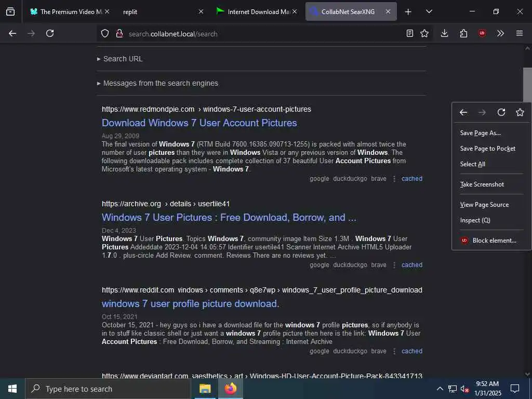Click redmondpie.com result URL
The width and height of the screenshot is (532, 399).
click(206, 109)
